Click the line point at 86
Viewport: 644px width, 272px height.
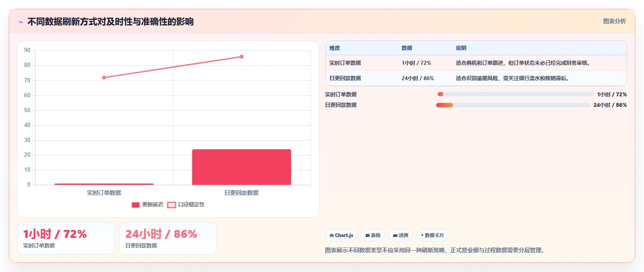(241, 57)
